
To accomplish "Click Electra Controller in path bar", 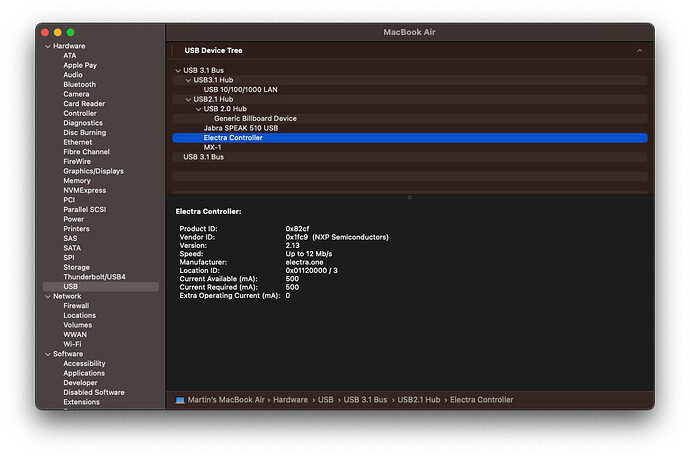I will [x=481, y=400].
